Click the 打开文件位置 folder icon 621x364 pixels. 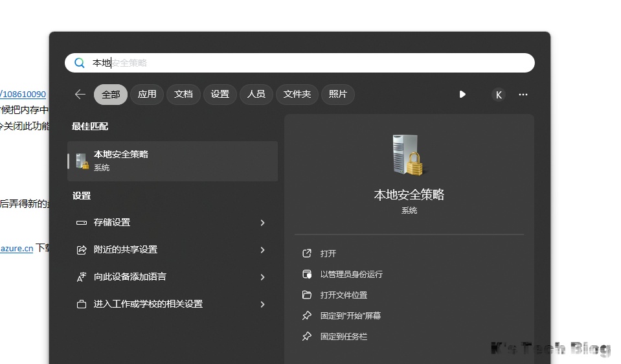[307, 295]
